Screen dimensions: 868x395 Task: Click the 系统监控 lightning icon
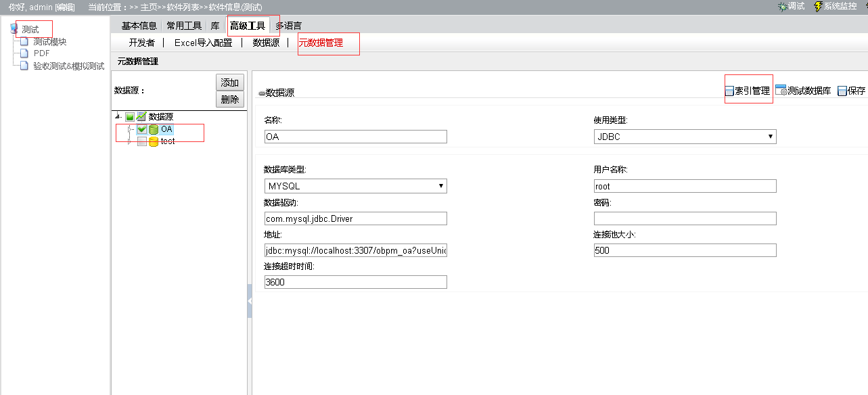coord(818,6)
